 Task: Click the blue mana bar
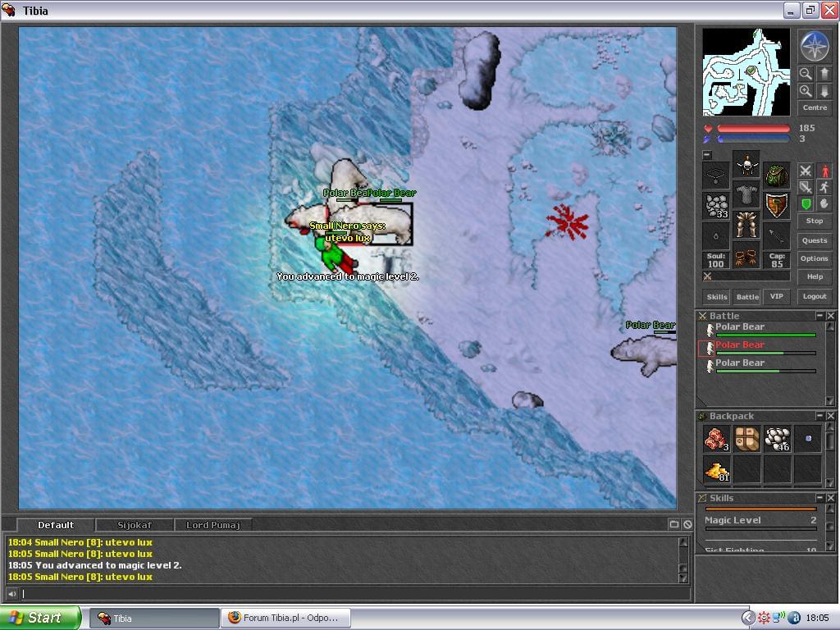pos(753,139)
